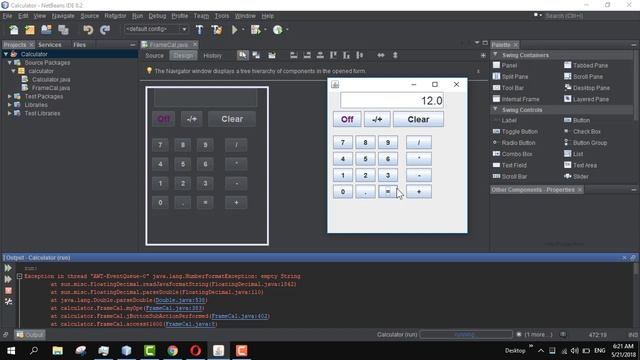The height and width of the screenshot is (360, 640).
Task: Click the New Project toolbar icon
Action: click(30, 30)
